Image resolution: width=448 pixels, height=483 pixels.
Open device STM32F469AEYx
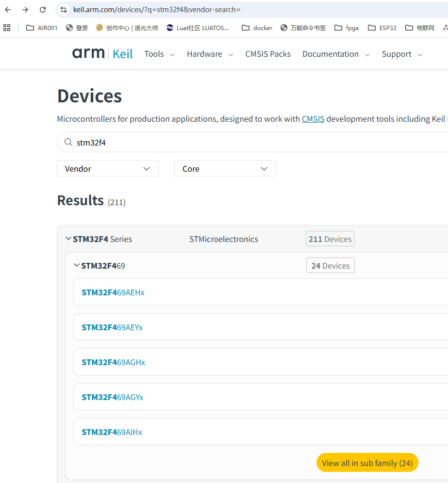[x=112, y=327]
